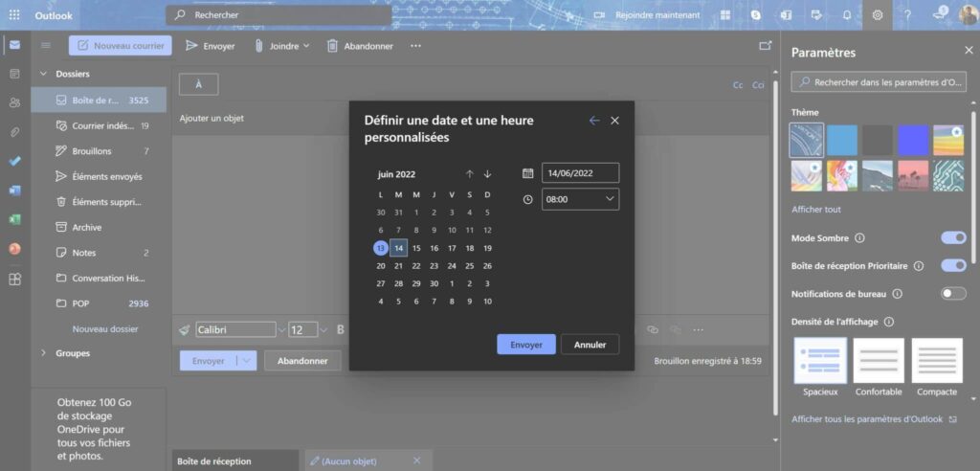Select Compacte display density
Image resolution: width=980 pixels, height=471 pixels.
click(x=937, y=367)
